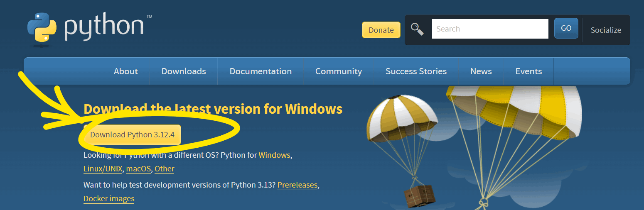
Task: Follow the Other link
Action: [x=165, y=169]
